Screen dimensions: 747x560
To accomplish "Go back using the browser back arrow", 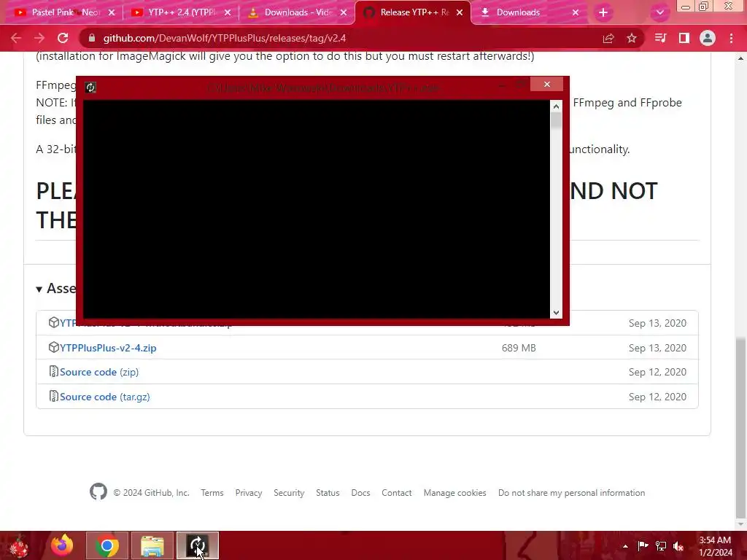I will [x=16, y=38].
